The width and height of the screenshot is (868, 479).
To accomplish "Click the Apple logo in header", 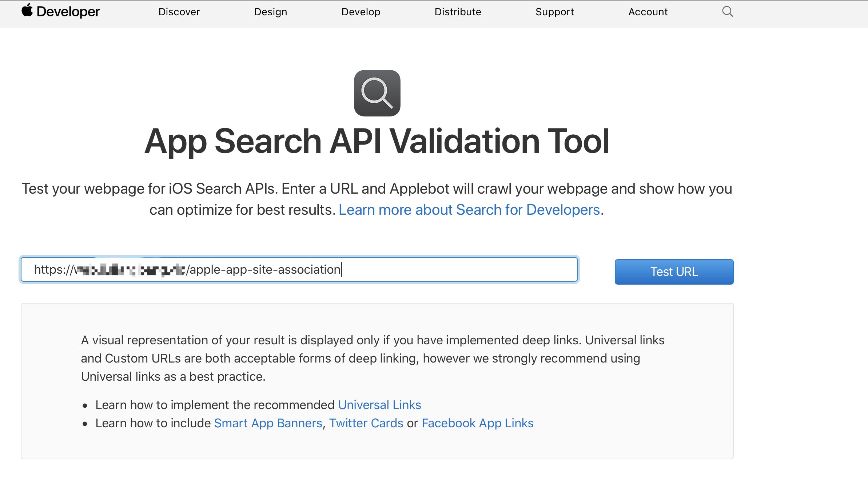I will point(27,11).
